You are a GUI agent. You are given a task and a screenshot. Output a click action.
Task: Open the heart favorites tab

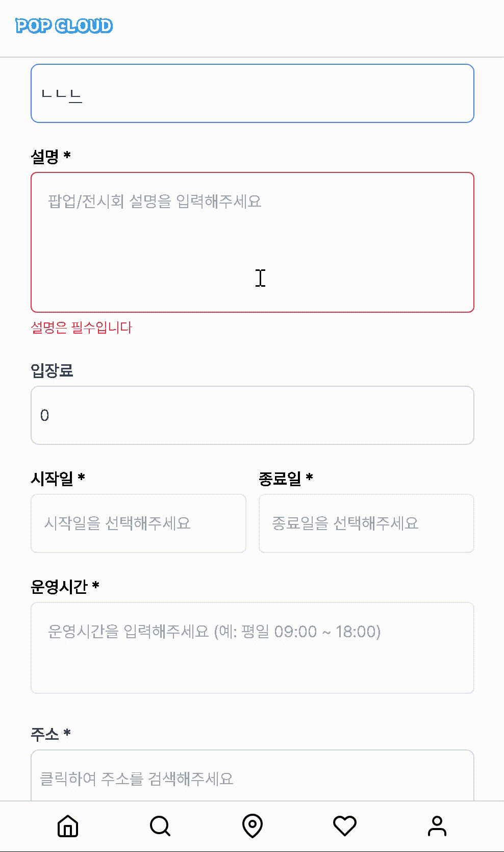click(x=345, y=826)
